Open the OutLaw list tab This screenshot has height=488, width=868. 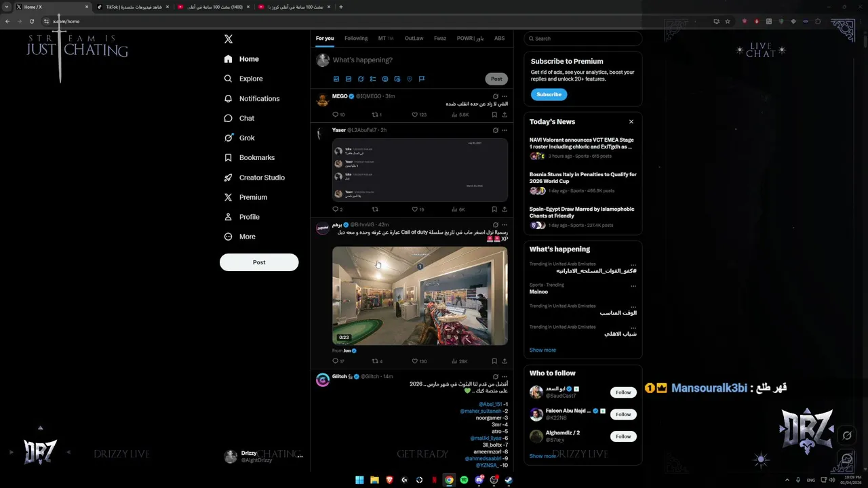click(414, 39)
